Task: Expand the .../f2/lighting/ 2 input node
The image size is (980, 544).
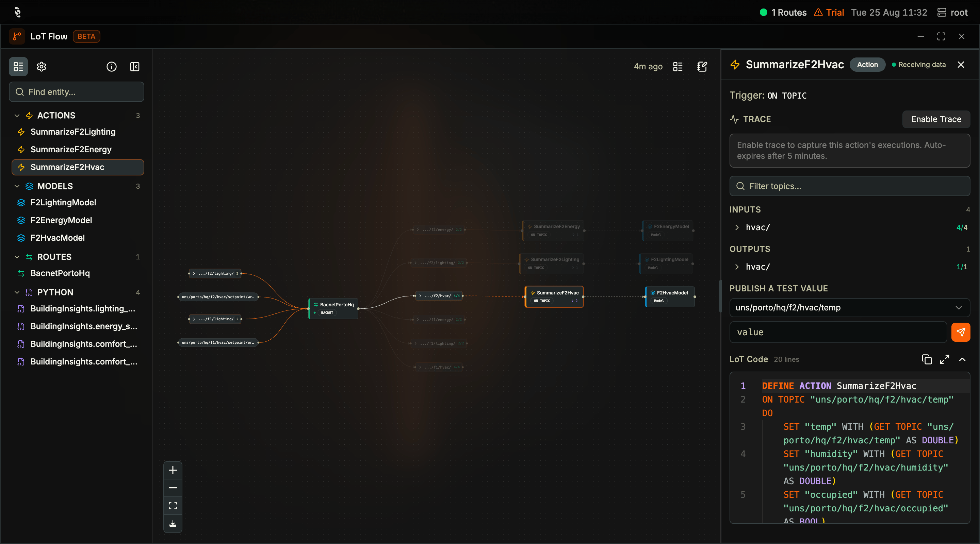Action: tap(194, 273)
